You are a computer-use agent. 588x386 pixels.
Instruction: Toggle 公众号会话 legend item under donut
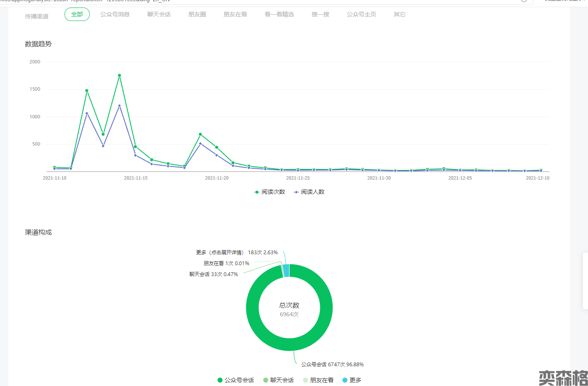coord(236,380)
